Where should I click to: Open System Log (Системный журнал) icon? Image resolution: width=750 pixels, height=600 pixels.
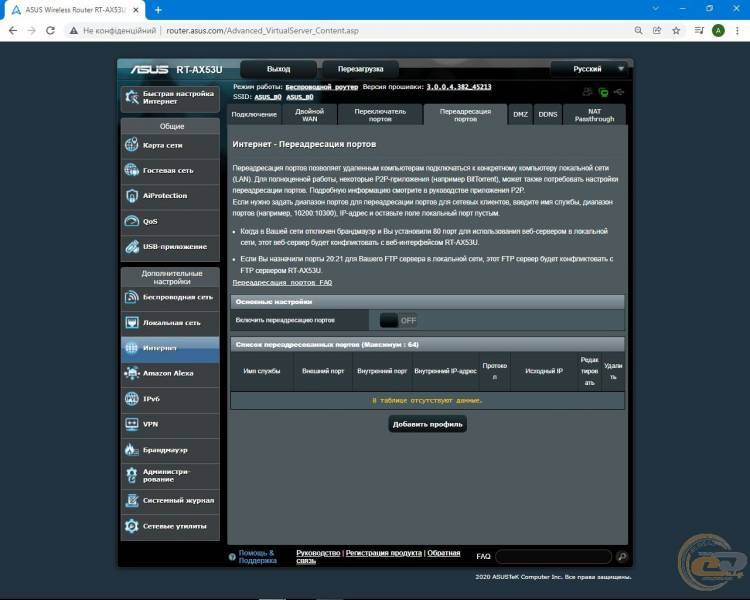click(132, 500)
